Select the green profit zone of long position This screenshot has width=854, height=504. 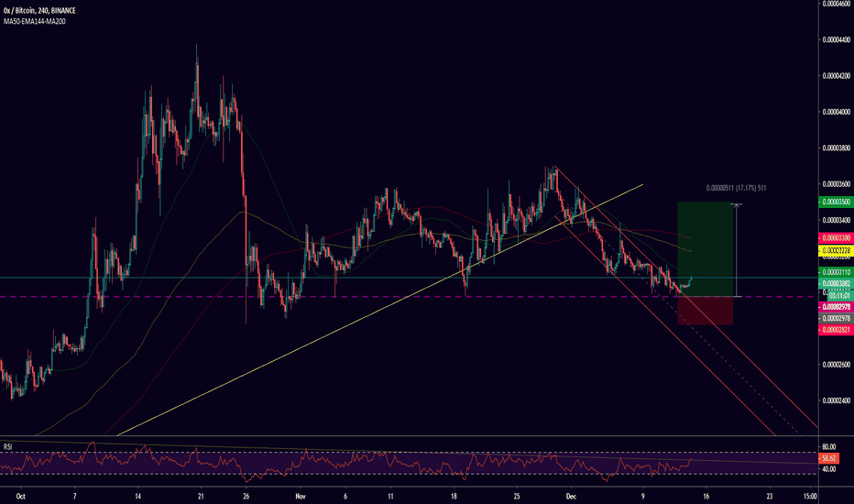(705, 249)
